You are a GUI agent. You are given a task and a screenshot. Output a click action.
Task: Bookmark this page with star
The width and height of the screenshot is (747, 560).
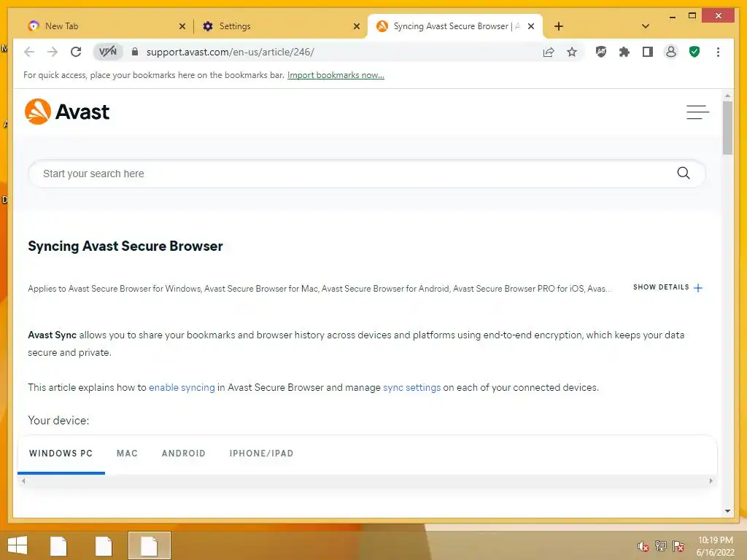572,52
